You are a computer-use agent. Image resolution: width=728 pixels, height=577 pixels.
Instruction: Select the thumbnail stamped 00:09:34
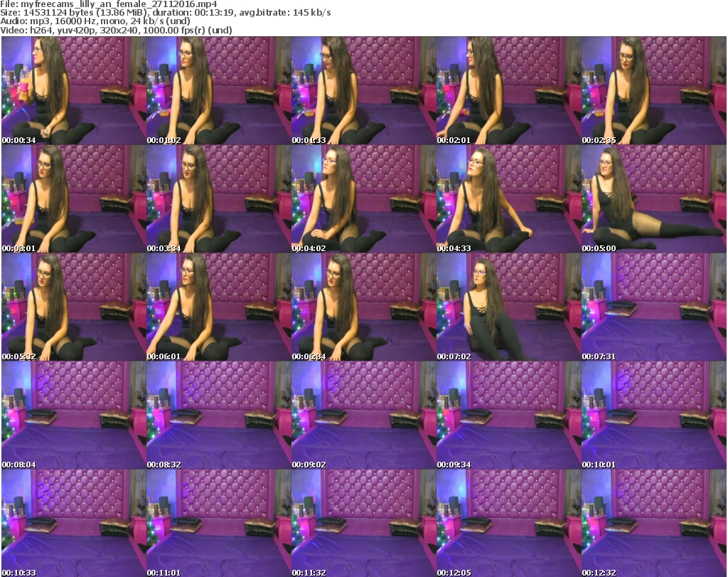pyautogui.click(x=509, y=415)
